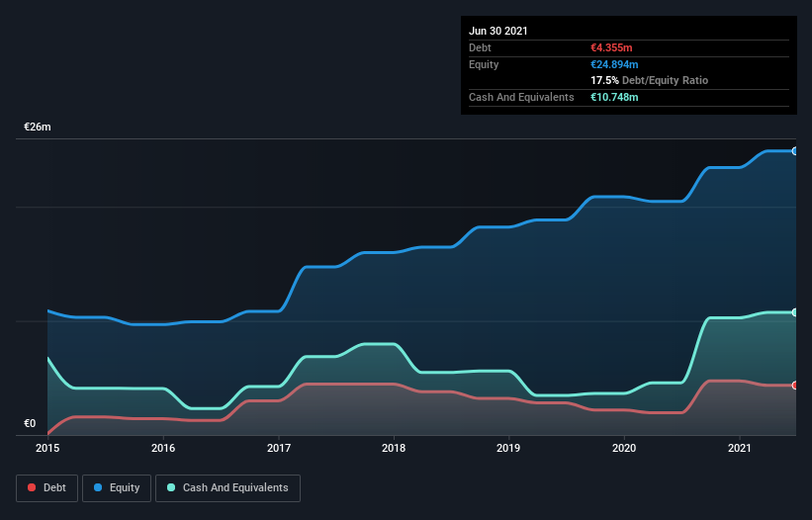Viewport: 812px width, 520px height.
Task: Click the €26m y-axis label
Action: tap(38, 127)
